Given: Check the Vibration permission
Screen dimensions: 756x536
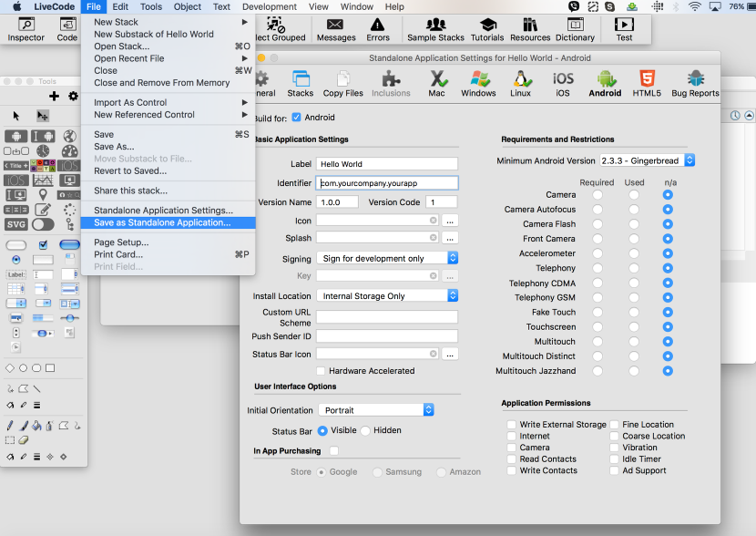Looking at the screenshot, I should pyautogui.click(x=614, y=448).
